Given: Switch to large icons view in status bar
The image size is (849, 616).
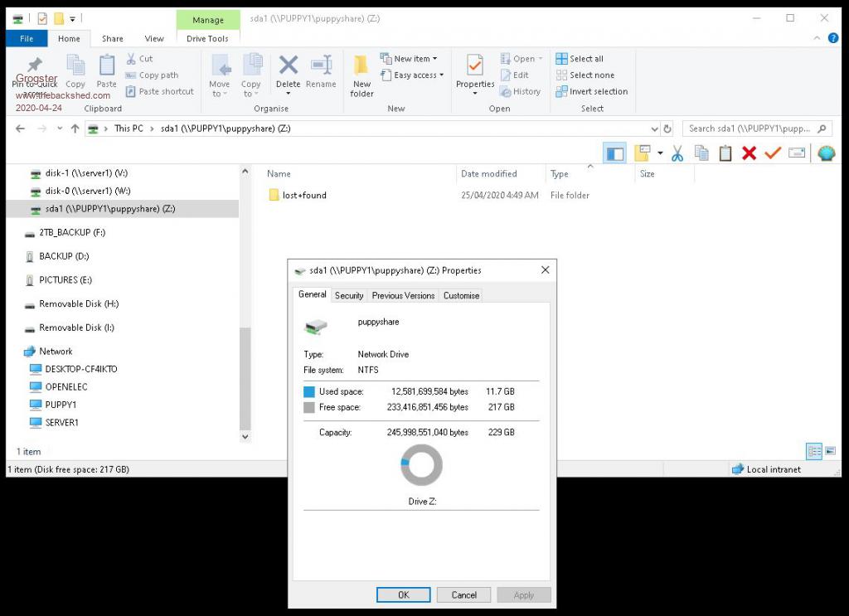Looking at the screenshot, I should (x=830, y=451).
